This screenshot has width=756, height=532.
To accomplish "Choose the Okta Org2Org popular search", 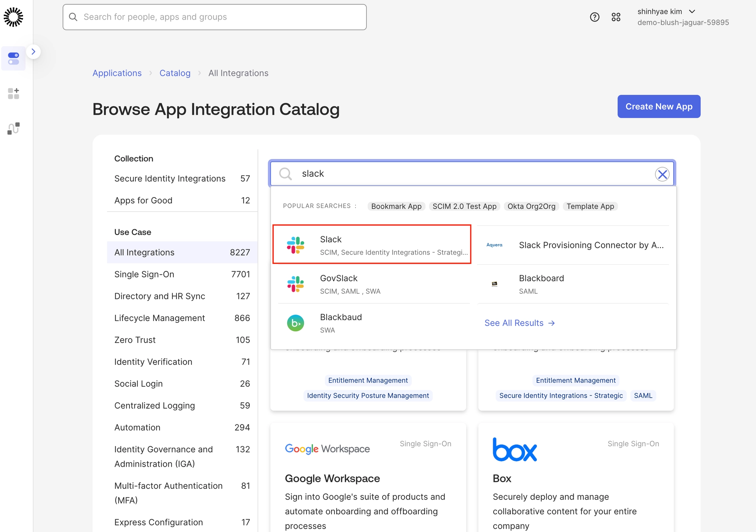I will click(x=532, y=206).
